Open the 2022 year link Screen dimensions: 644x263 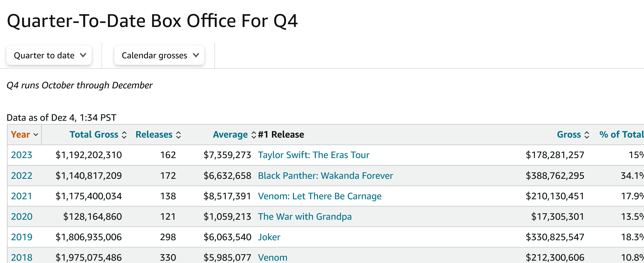tap(21, 176)
